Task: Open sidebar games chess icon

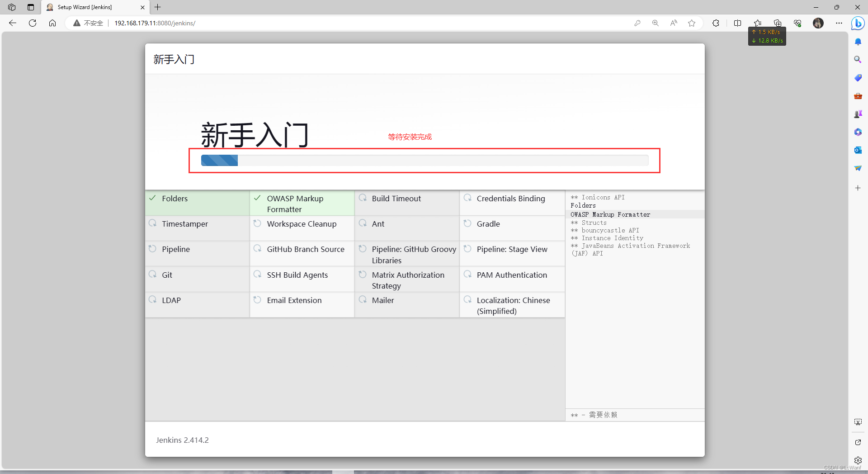Action: point(858,114)
